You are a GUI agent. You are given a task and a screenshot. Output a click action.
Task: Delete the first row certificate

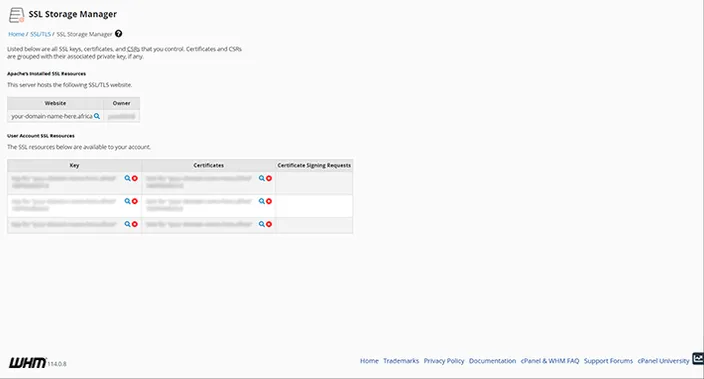point(269,178)
